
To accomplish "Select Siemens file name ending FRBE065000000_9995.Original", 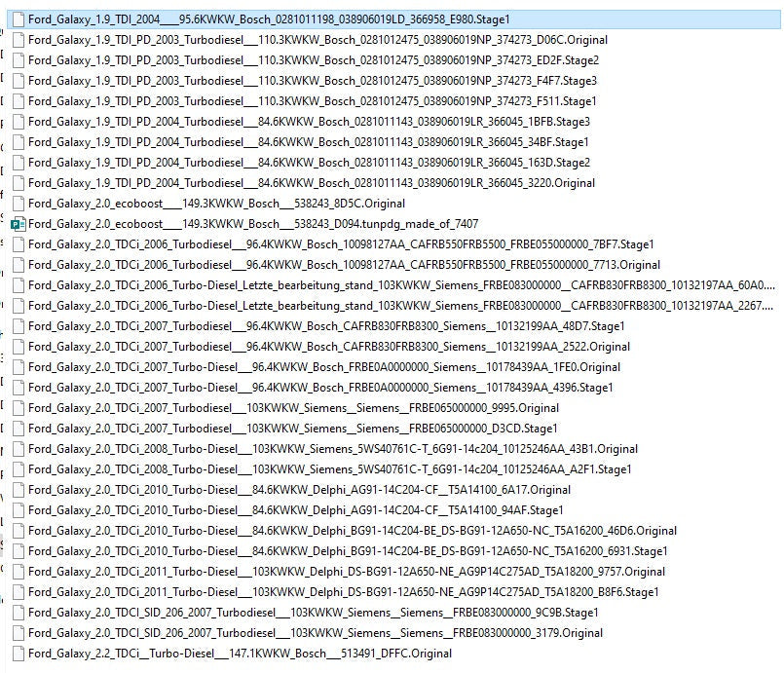I will click(293, 408).
